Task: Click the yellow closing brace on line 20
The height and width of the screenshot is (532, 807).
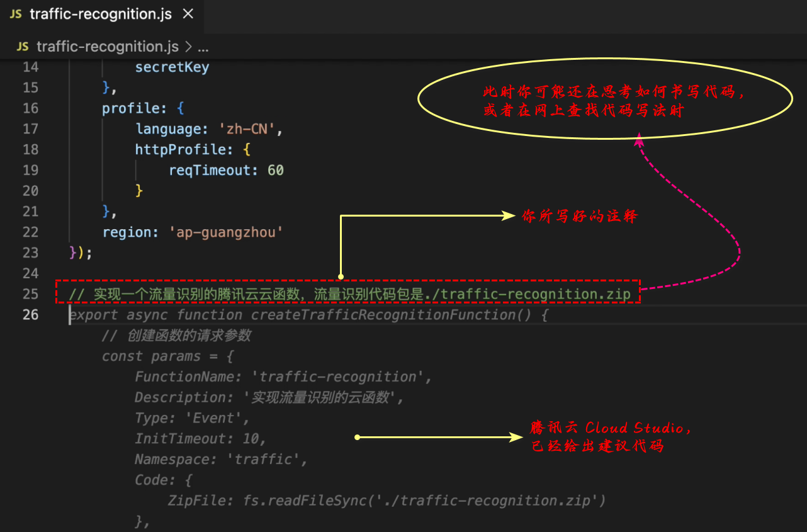Action: point(139,191)
